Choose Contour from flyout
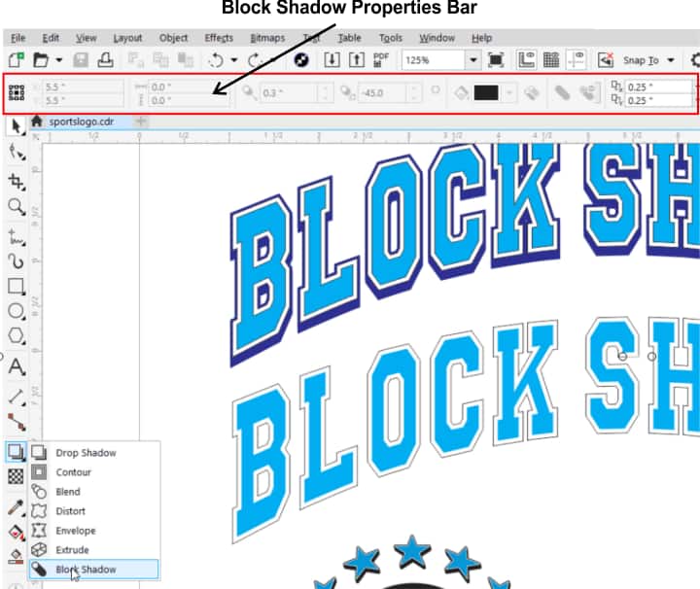700x589 pixels. pyautogui.click(x=93, y=472)
